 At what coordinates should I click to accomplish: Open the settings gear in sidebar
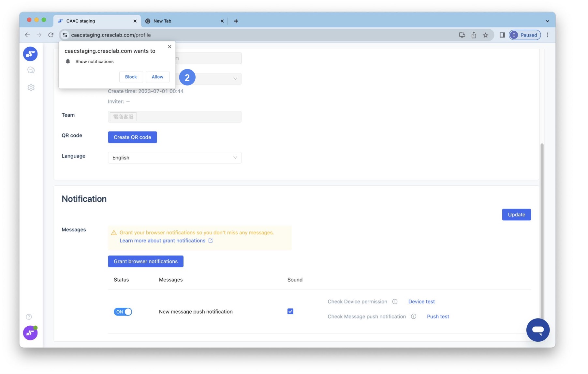point(31,87)
